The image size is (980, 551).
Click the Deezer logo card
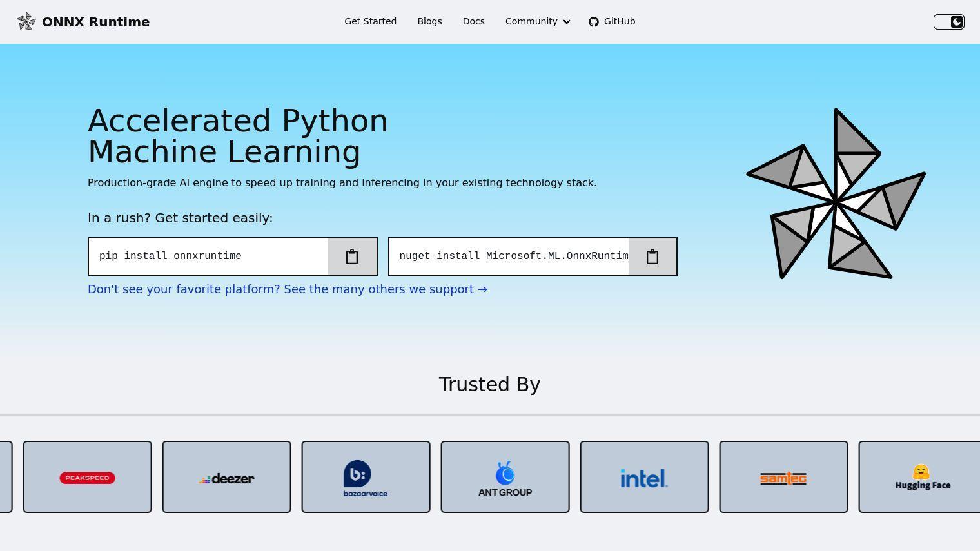click(x=227, y=477)
